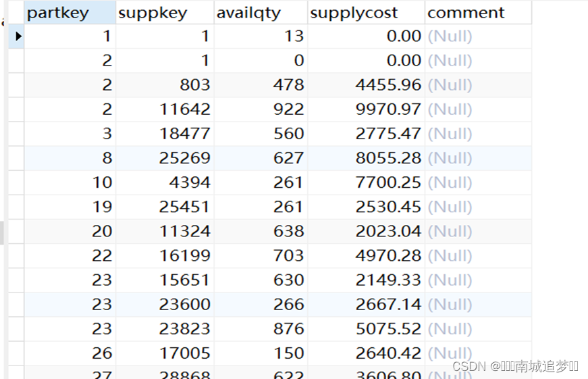This screenshot has width=588, height=379.
Task: Click availqty cell 922
Action: coord(261,109)
